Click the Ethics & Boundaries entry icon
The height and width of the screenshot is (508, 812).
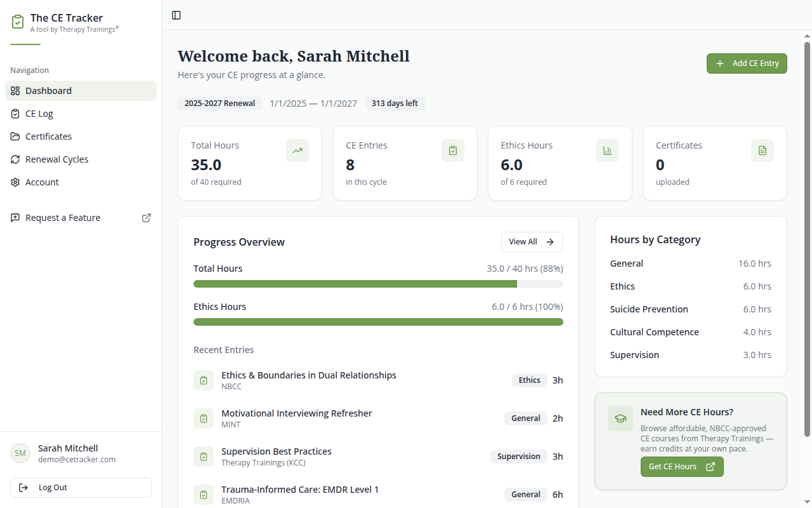(x=204, y=380)
